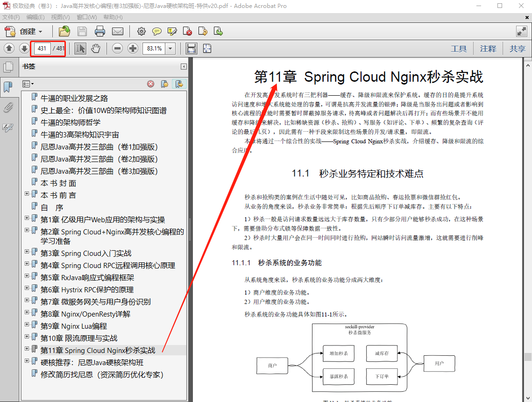The image size is (532, 402).
Task: Open bookmark 尼恩Java高并发三部曲(卷2加强版)
Action: coord(99,159)
